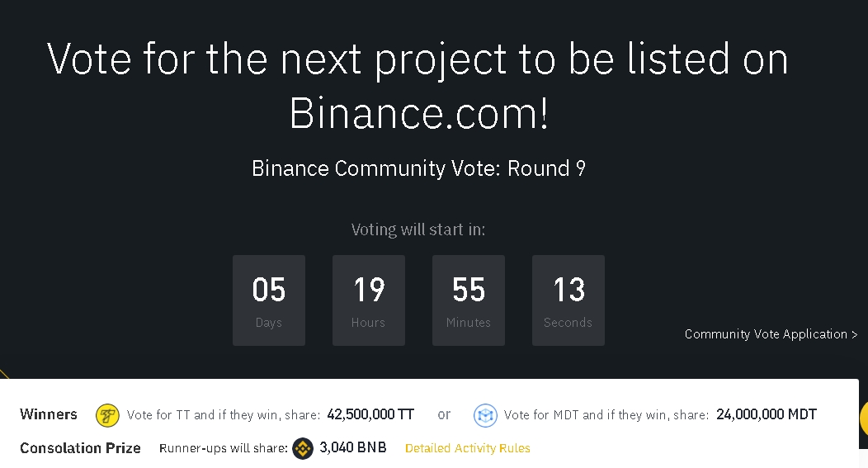Click the Winners label
The height and width of the screenshot is (468, 868).
pos(49,414)
